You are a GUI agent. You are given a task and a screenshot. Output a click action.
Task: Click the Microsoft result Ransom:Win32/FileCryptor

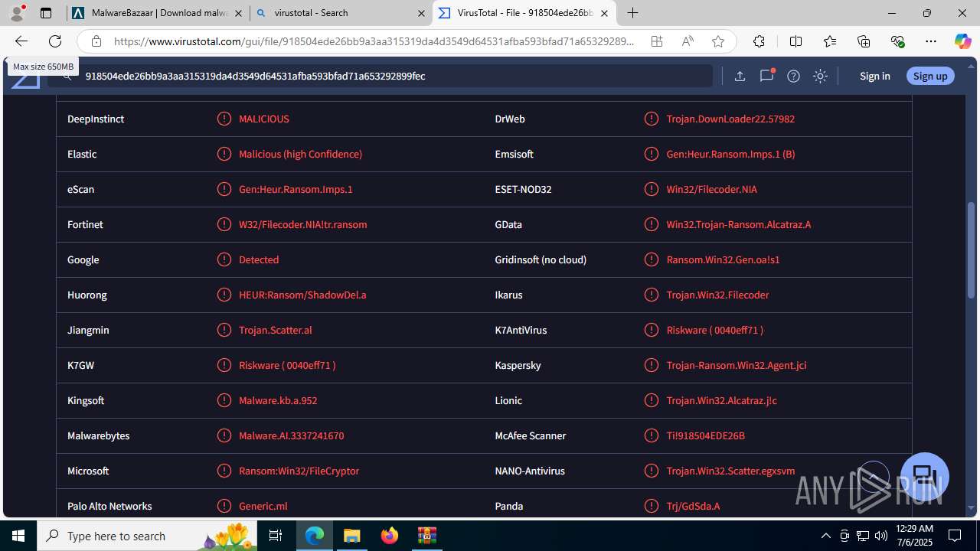(299, 471)
